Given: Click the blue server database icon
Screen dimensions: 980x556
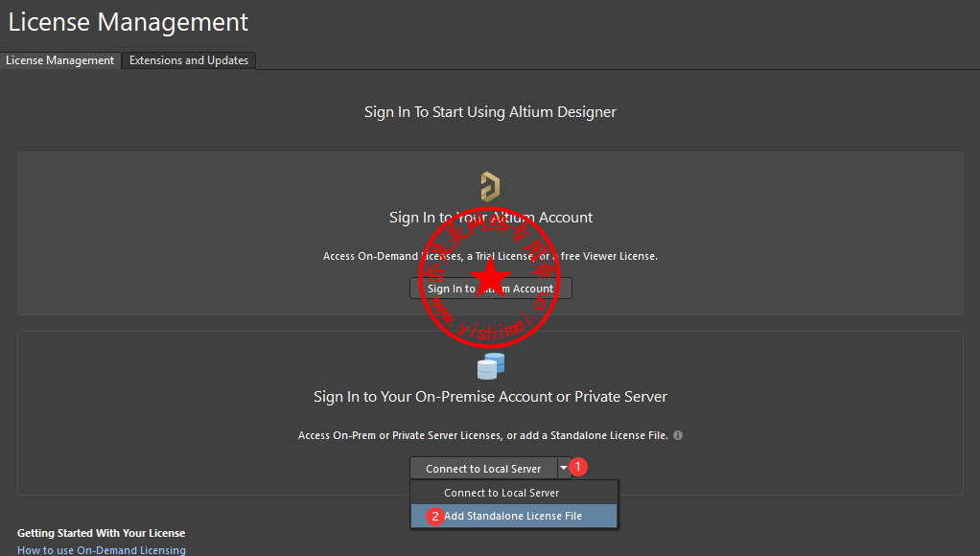Looking at the screenshot, I should click(490, 365).
